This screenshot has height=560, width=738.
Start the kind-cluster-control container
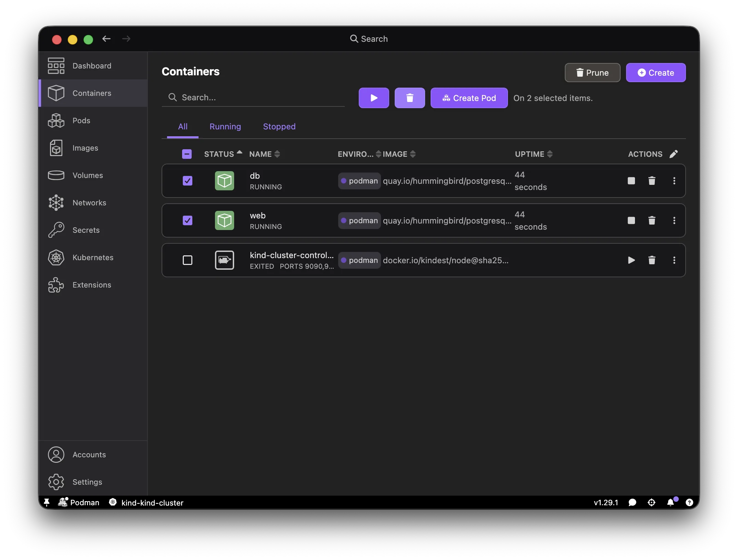click(x=631, y=260)
